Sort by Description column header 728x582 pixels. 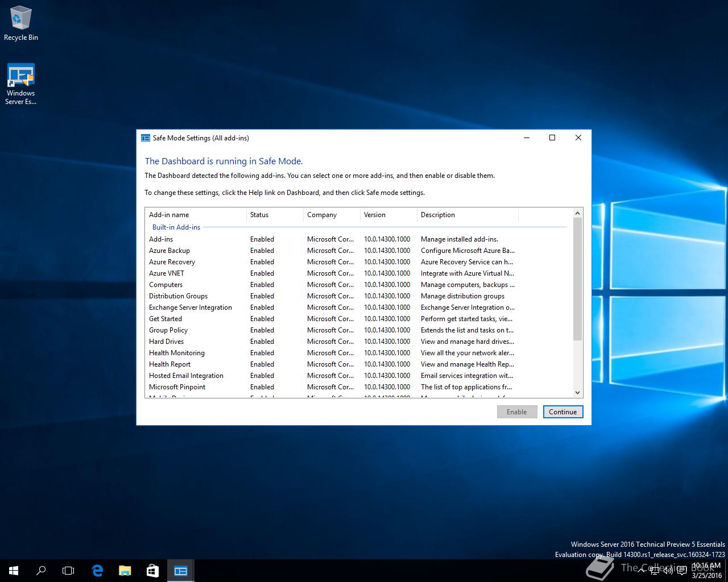point(468,215)
